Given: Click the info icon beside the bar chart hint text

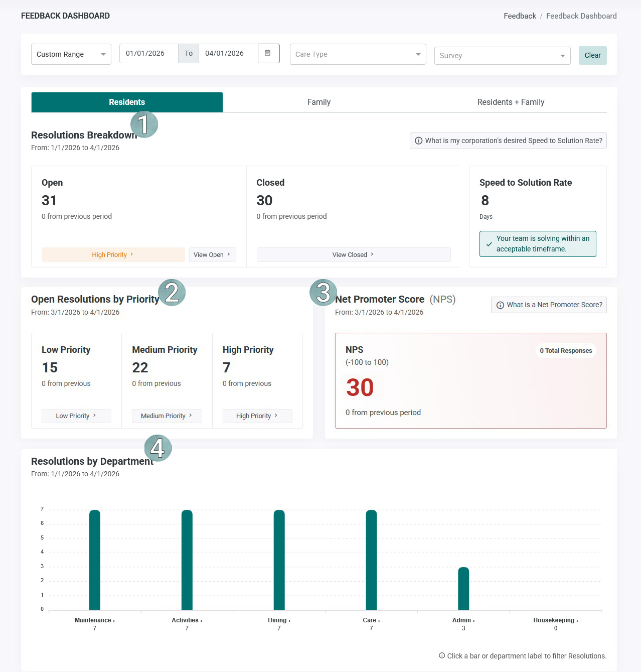Looking at the screenshot, I should [442, 655].
